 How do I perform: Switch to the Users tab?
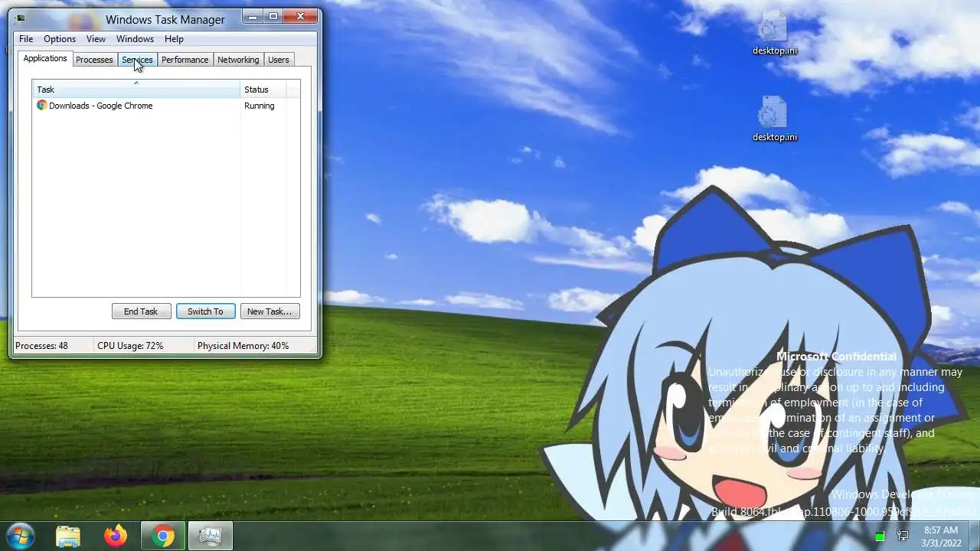click(x=279, y=60)
